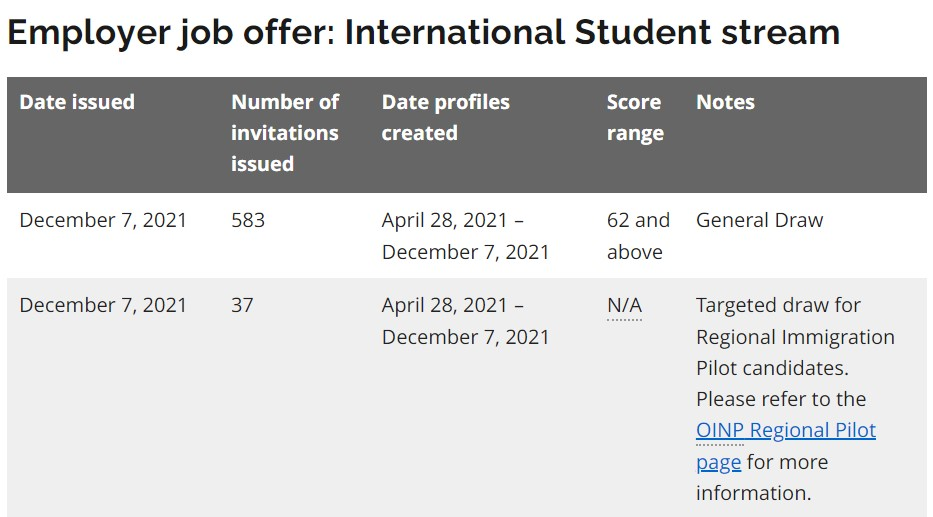Click the first row December 7, 2021 date

point(103,220)
